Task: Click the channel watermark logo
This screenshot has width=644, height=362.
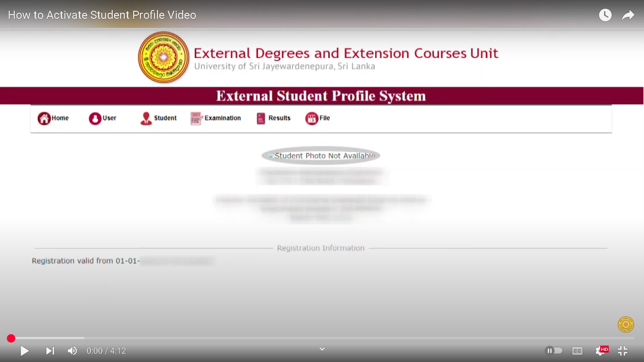Action: (626, 324)
